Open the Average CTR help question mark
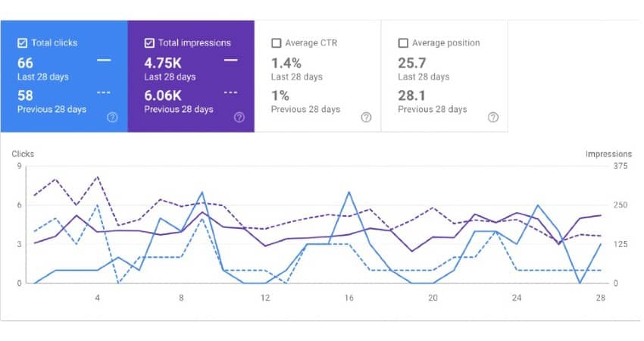The height and width of the screenshot is (341, 644). [366, 117]
